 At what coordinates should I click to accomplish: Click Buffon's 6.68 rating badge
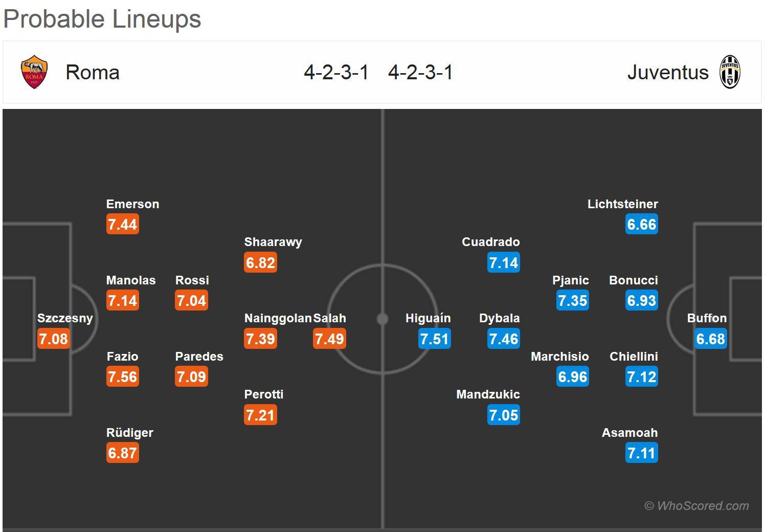710,339
